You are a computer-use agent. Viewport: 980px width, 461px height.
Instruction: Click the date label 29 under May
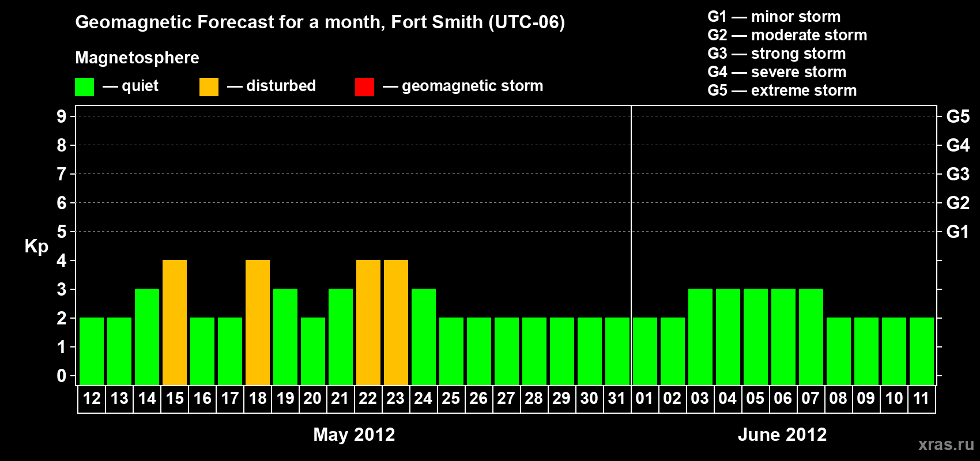562,399
